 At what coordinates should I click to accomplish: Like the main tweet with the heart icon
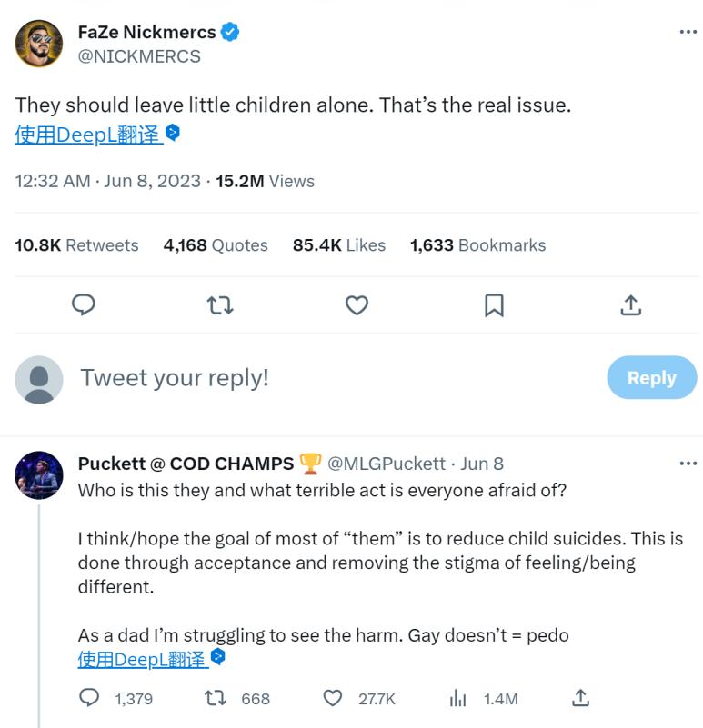[357, 305]
